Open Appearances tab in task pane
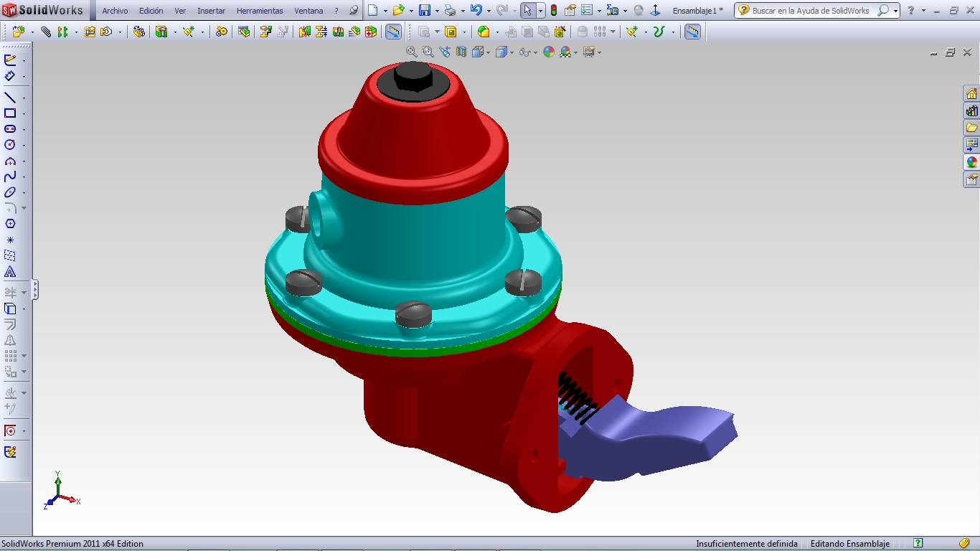 click(971, 162)
